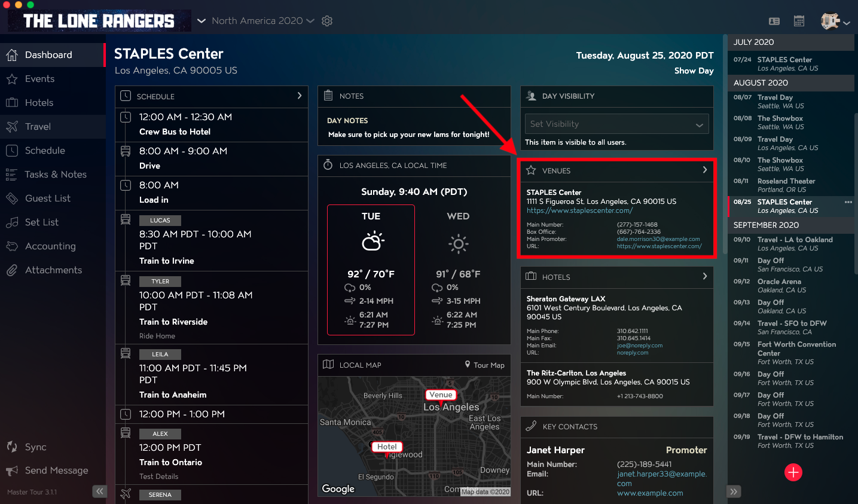The height and width of the screenshot is (504, 858).
Task: Open the 12:00 AM Crew Bus to Hotel item
Action: pos(212,125)
